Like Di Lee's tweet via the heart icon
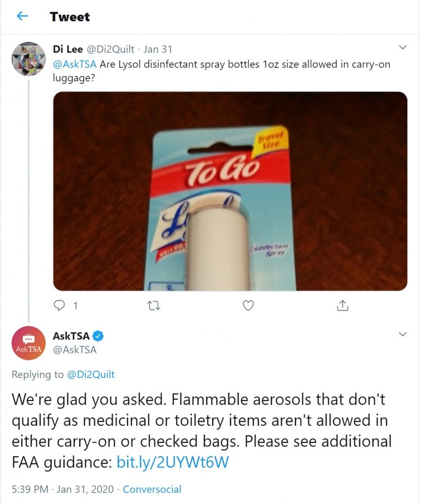This screenshot has width=423, height=504. pyautogui.click(x=248, y=305)
